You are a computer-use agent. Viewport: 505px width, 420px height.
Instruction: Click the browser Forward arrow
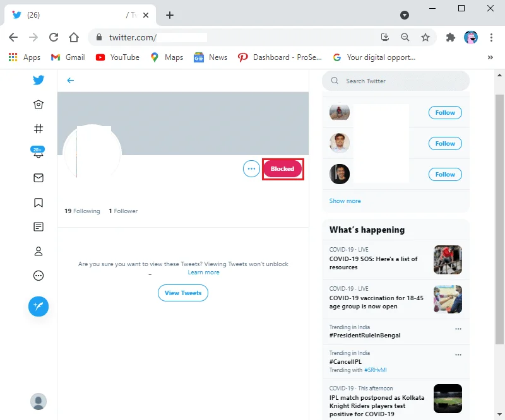pyautogui.click(x=33, y=37)
